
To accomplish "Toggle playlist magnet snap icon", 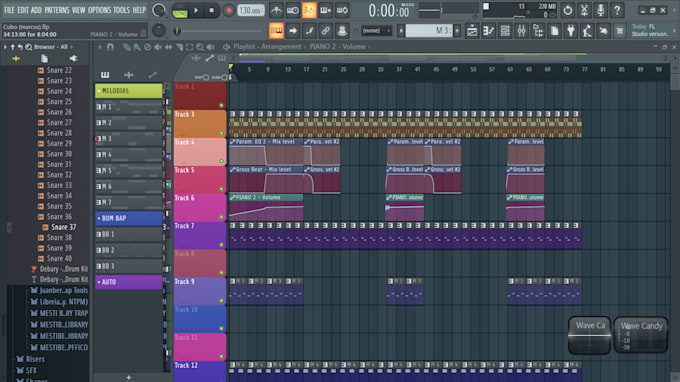I will pos(110,47).
